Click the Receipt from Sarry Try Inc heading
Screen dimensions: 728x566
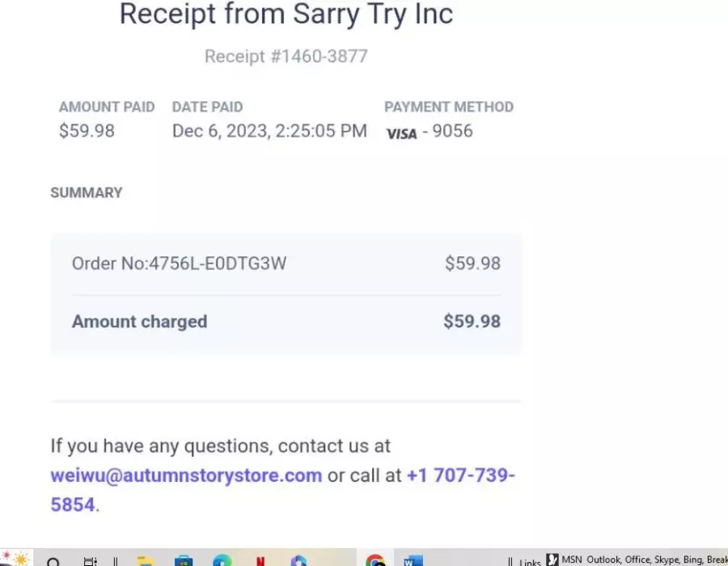pos(286,14)
